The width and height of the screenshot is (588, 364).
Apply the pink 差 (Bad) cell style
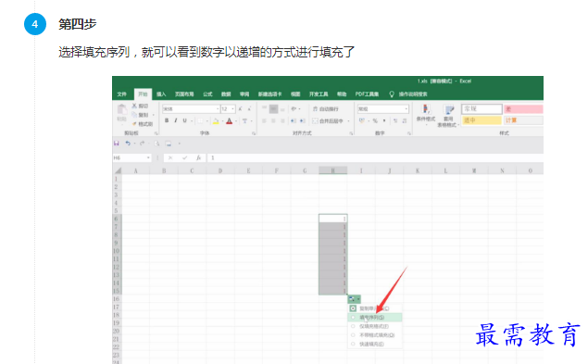pos(523,108)
